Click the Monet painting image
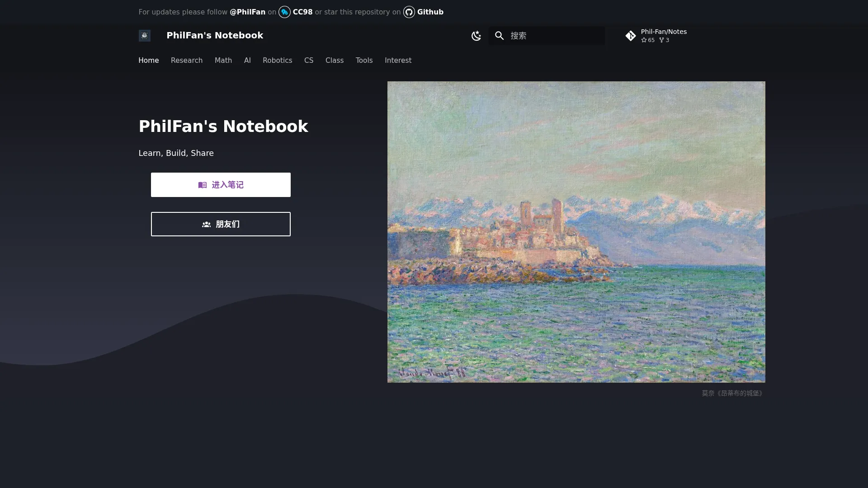This screenshot has width=868, height=488. (576, 232)
